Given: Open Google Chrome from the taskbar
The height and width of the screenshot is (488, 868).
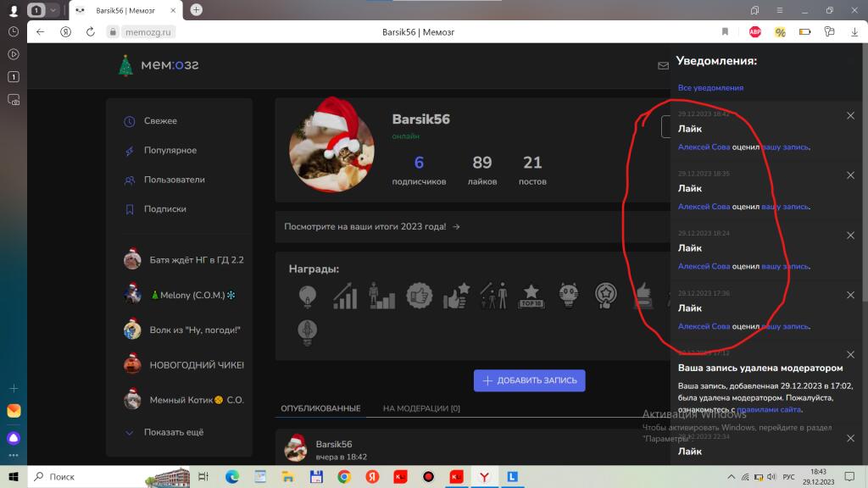Looking at the screenshot, I should point(344,476).
